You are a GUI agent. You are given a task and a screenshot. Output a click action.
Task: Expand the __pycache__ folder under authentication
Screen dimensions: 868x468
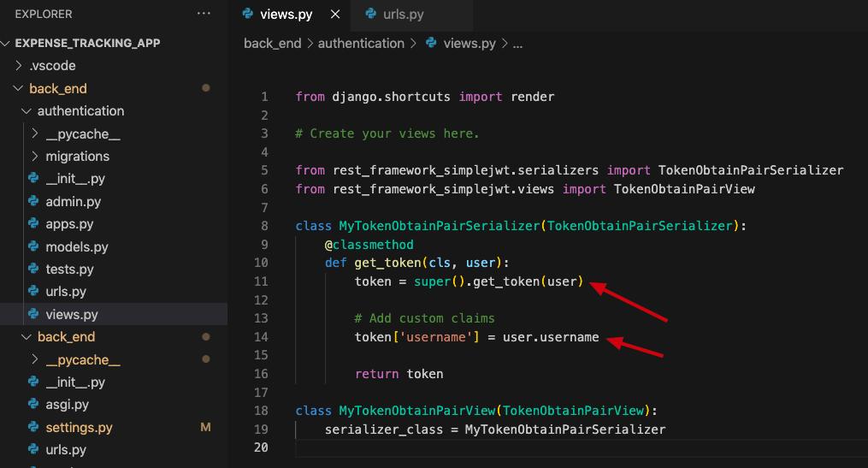click(x=82, y=133)
